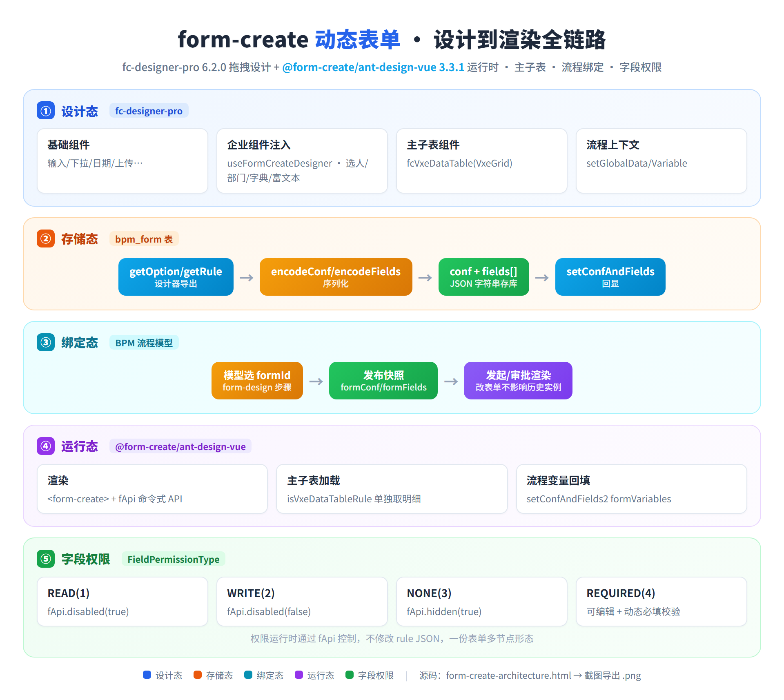Click the BPM 流程模型 tag
784x700 pixels.
(x=144, y=343)
